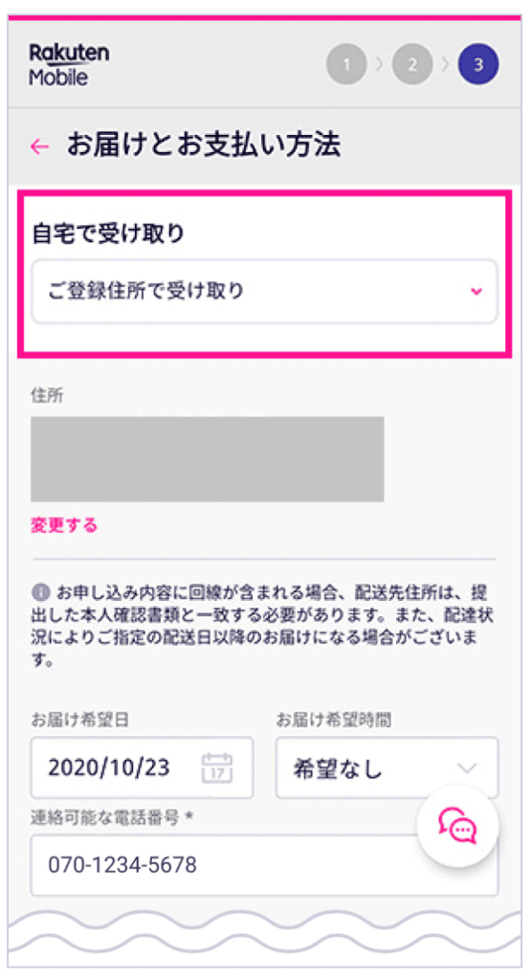Click the お届け希望日 label
Viewport: 531px width, 980px height.
80,720
